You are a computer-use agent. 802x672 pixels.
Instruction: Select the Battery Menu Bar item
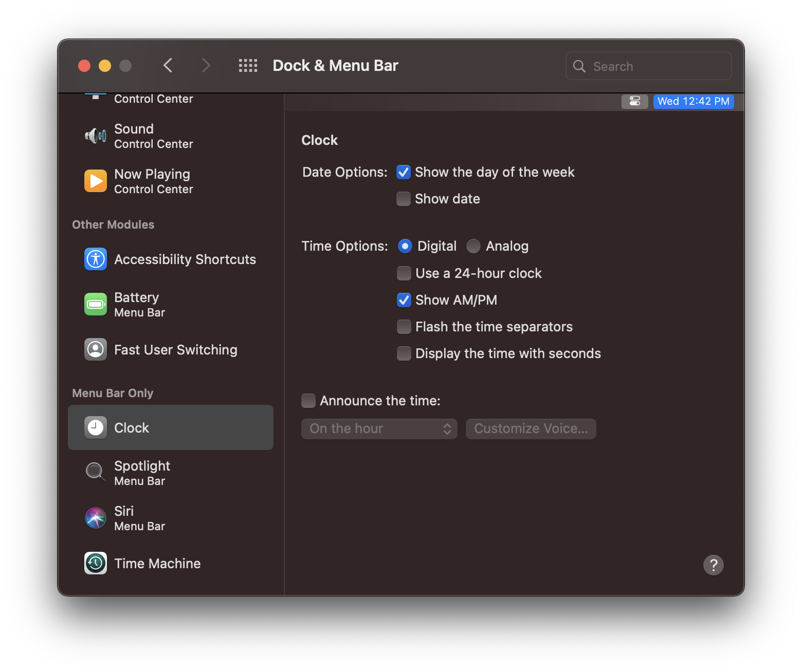coord(171,304)
